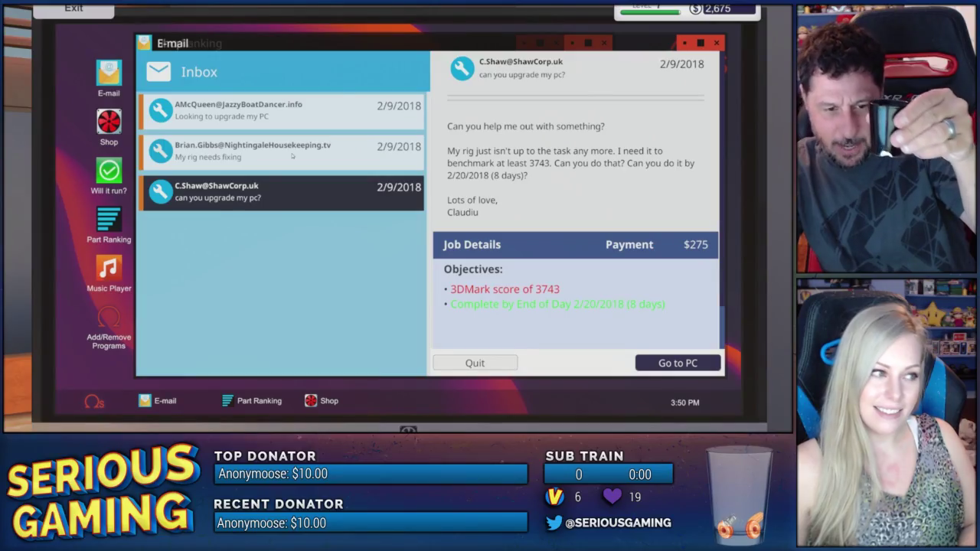Click the Quit button

[x=475, y=363]
